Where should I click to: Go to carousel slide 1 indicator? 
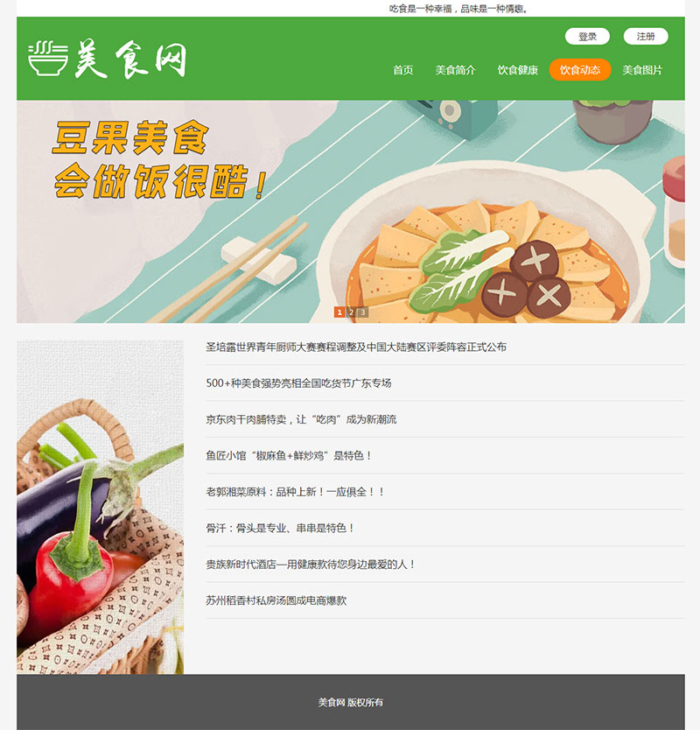339,312
